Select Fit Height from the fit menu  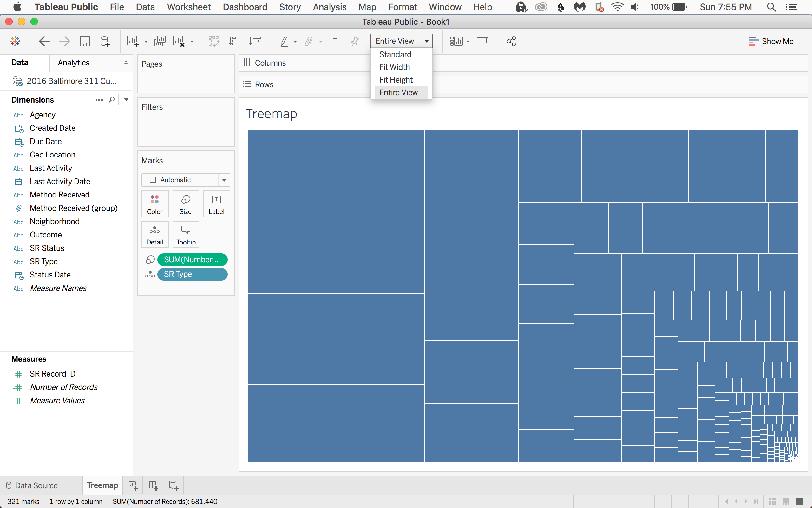tap(401, 80)
